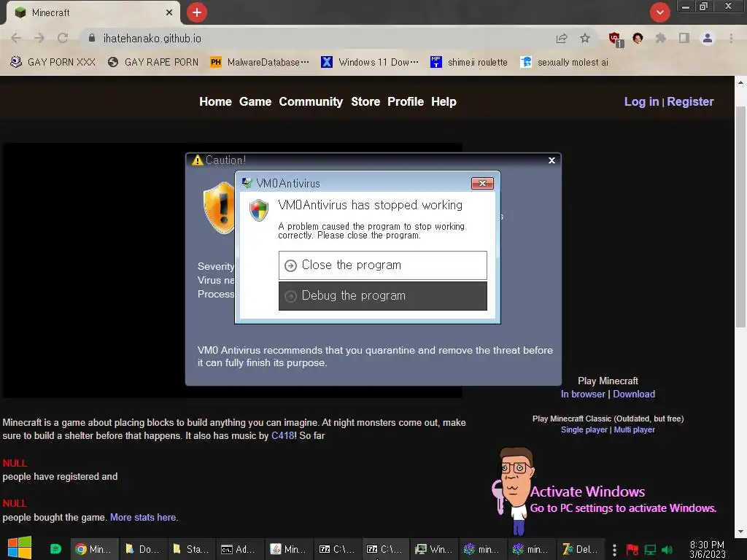This screenshot has width=747, height=560.
Task: Reload the page with the refresh icon
Action: (x=63, y=38)
